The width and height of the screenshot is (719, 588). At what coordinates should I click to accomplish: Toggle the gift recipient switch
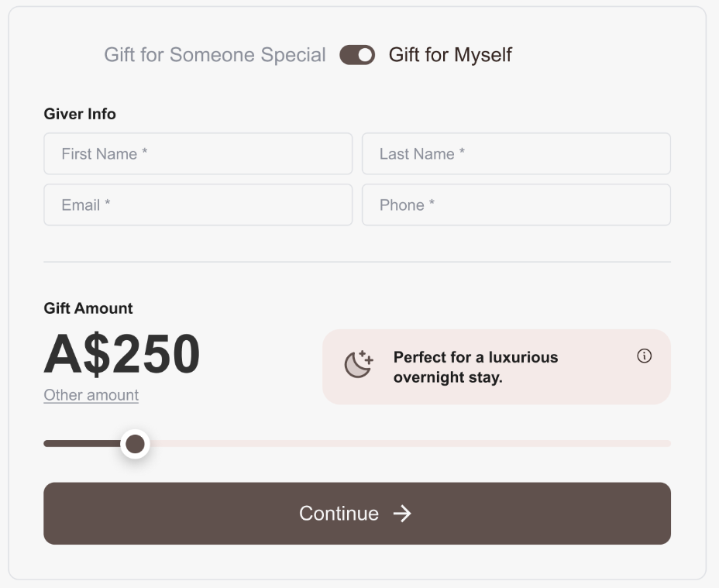[357, 55]
